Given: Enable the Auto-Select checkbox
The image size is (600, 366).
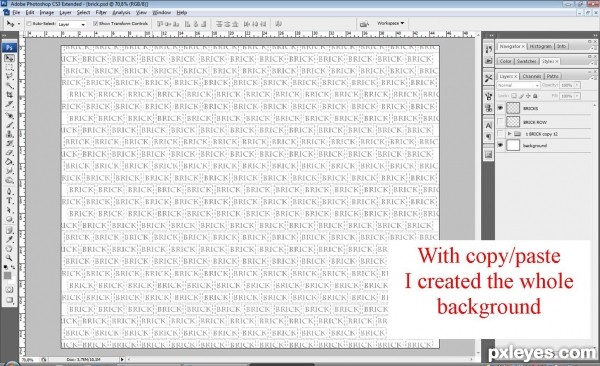Looking at the screenshot, I should pos(29,24).
